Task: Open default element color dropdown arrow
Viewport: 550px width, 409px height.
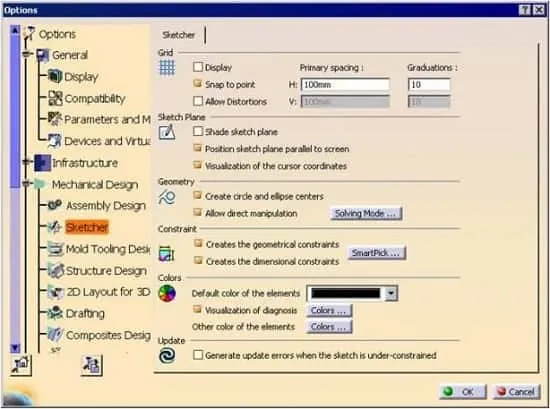Action: 391,293
